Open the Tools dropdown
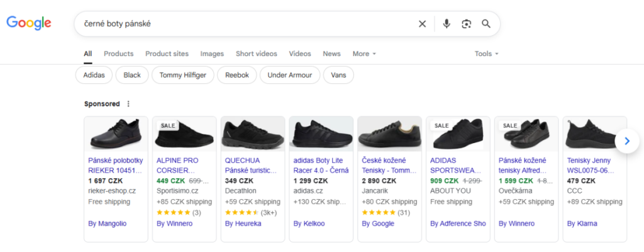Viewport: 644px width, 252px height. point(486,54)
